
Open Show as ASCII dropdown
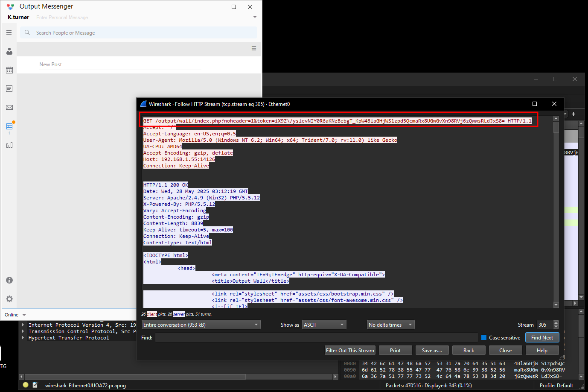tap(324, 325)
